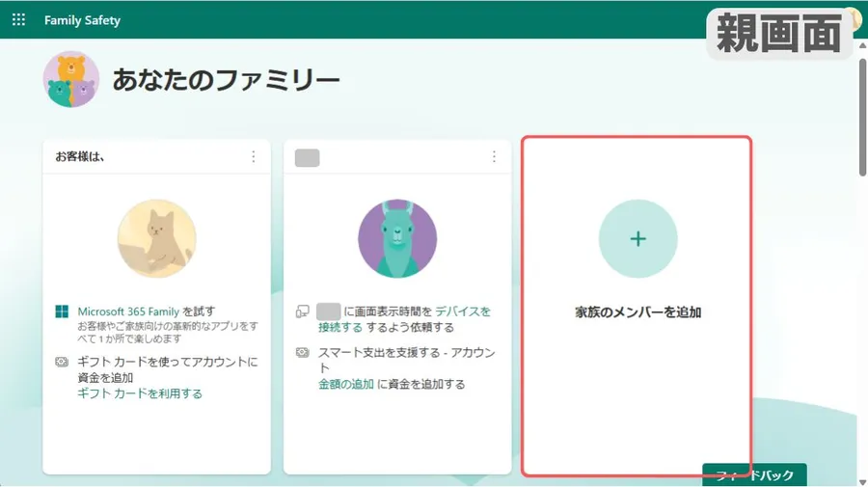Click the Microsoft 365 logo icon

[x=62, y=311]
